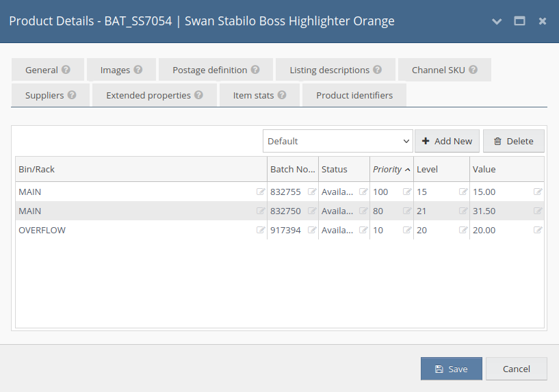Click the Bin/Rack column header
559x392 pixels.
point(141,169)
